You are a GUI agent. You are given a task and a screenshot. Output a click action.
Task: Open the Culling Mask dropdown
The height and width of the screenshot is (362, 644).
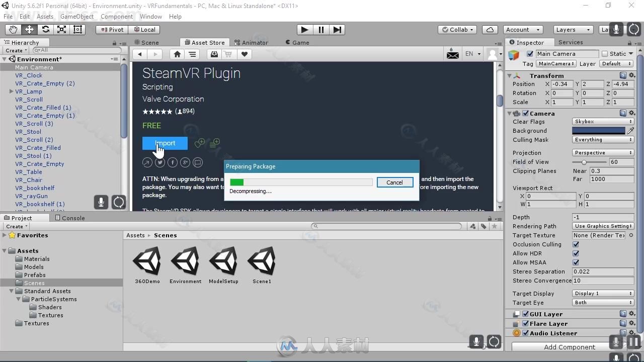(603, 140)
